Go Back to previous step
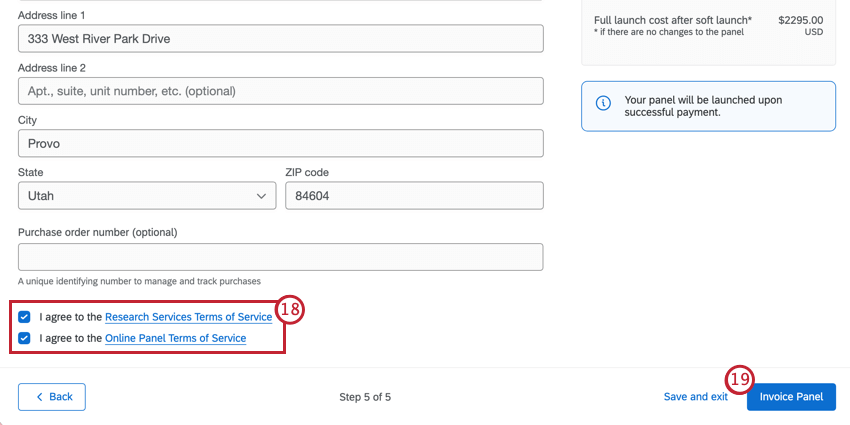 pos(51,397)
